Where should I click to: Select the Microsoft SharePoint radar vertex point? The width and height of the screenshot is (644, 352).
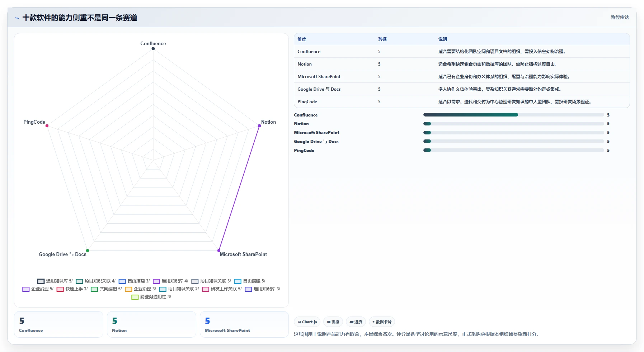coord(219,251)
